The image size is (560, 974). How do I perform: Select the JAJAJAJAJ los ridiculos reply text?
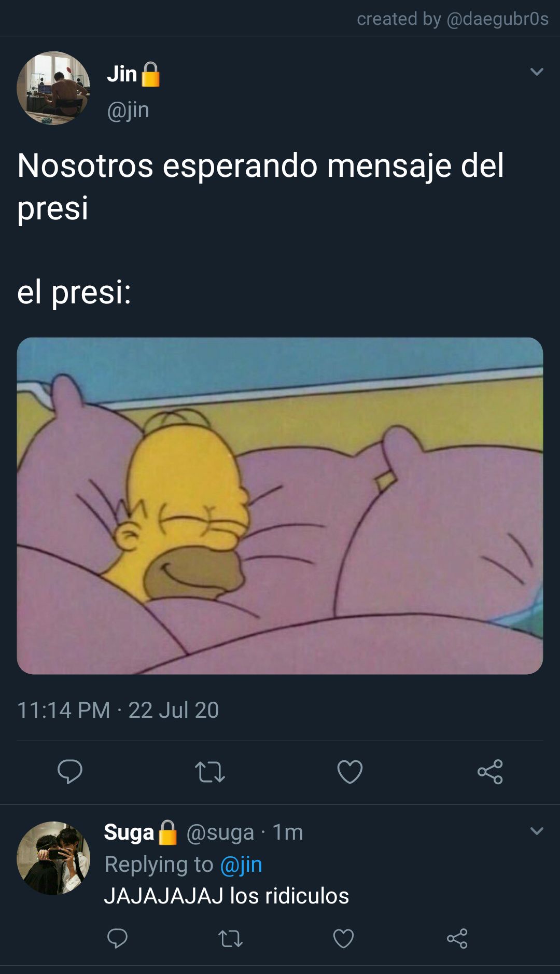point(227,896)
